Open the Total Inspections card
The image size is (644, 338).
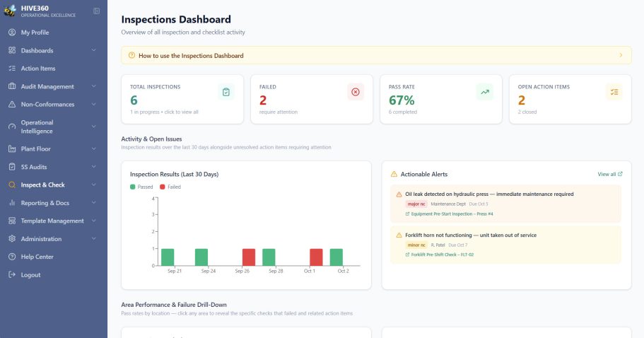182,99
